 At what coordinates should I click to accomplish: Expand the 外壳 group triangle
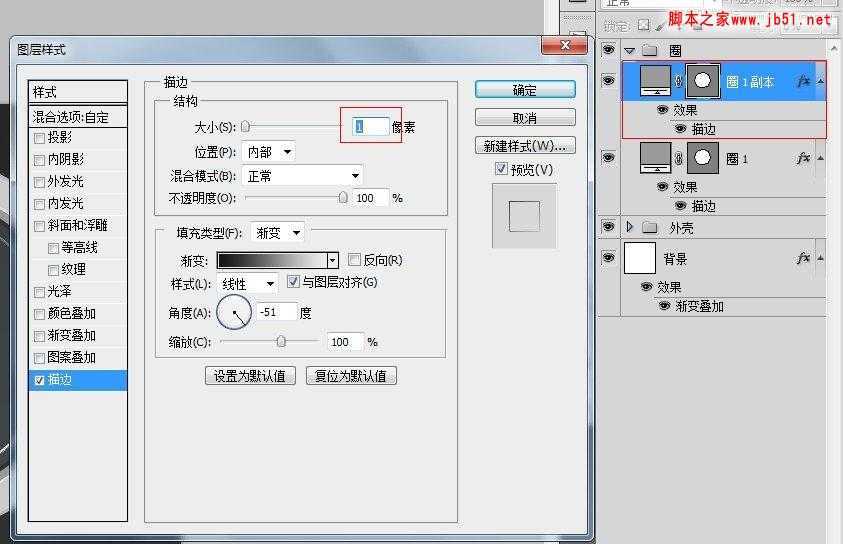[x=630, y=227]
